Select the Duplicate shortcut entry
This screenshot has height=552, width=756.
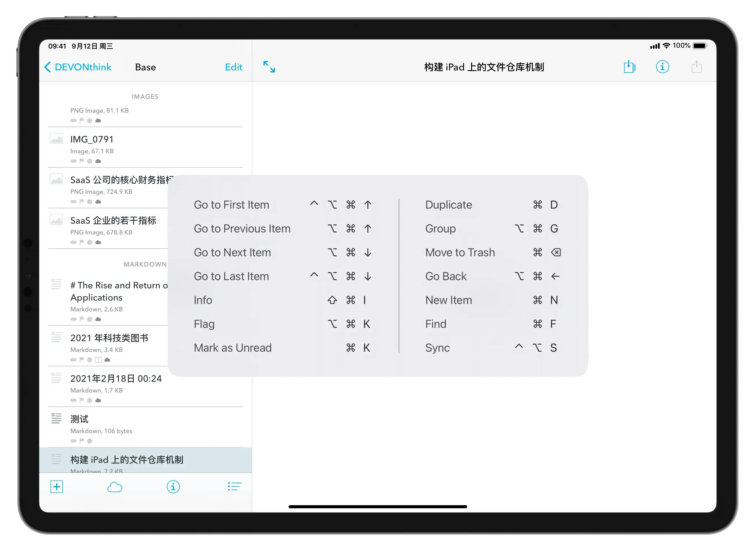(448, 205)
